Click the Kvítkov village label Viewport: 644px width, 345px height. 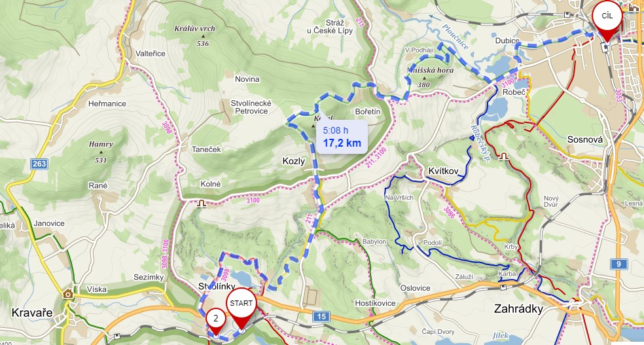click(442, 170)
